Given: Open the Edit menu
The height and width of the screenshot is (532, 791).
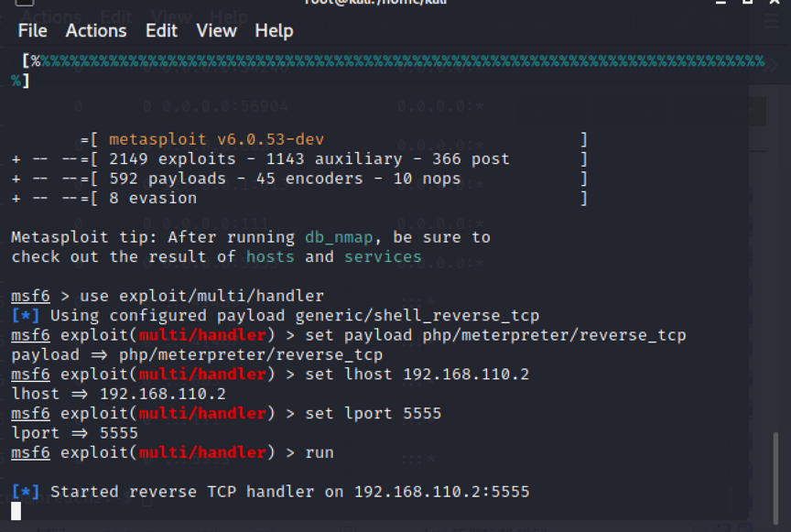Looking at the screenshot, I should (161, 31).
